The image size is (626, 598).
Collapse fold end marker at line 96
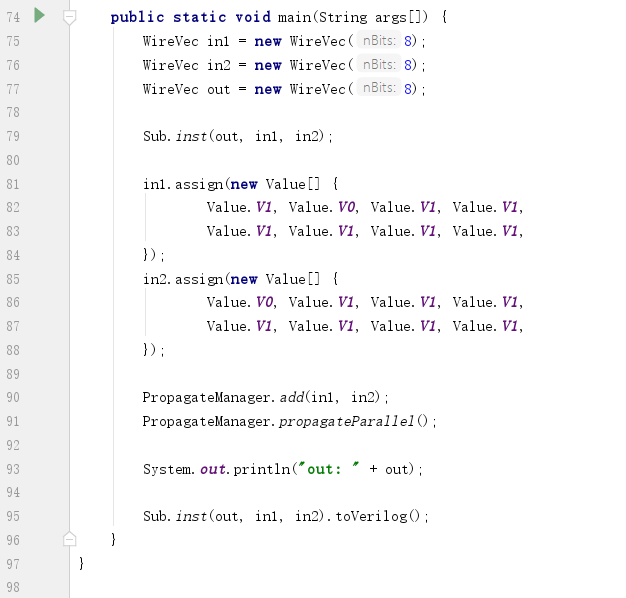coord(69,539)
